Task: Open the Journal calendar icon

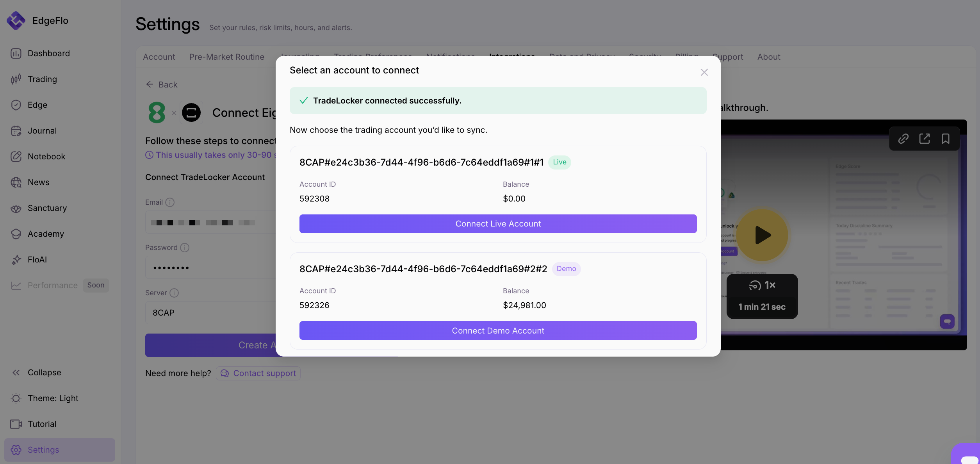Action: (16, 131)
